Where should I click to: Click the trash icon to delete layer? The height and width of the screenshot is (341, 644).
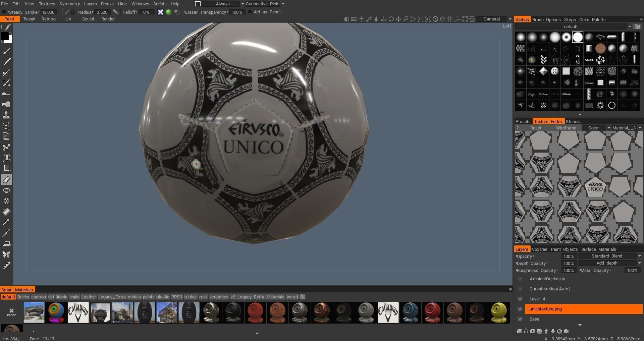click(x=526, y=331)
